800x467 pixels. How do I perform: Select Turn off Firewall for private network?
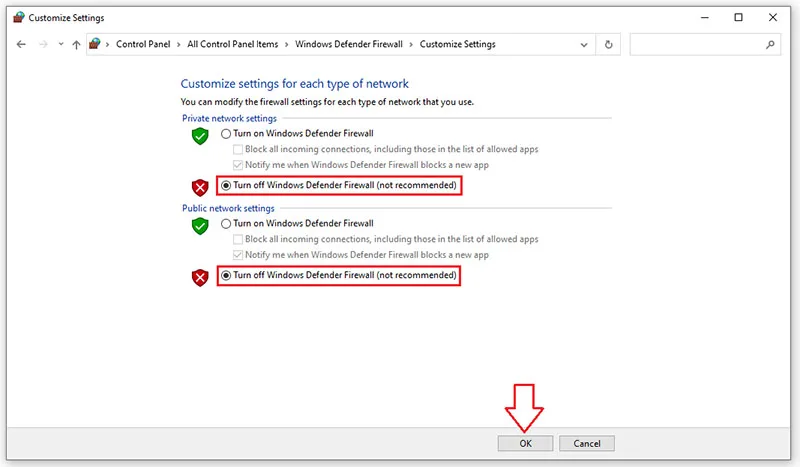pyautogui.click(x=226, y=185)
